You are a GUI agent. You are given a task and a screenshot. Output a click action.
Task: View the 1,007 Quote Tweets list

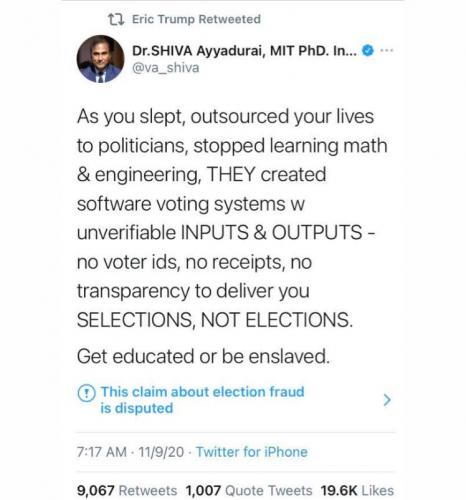pos(249,491)
